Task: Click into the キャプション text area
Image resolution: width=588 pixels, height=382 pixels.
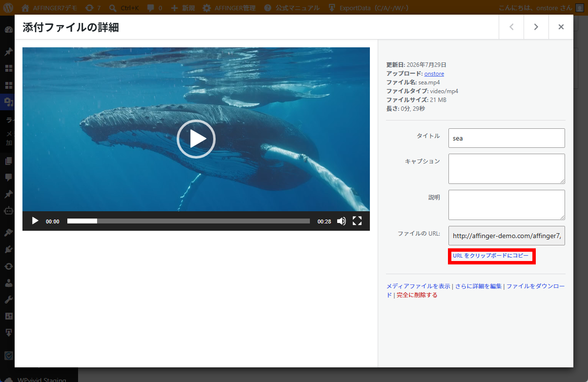Action: (x=507, y=169)
